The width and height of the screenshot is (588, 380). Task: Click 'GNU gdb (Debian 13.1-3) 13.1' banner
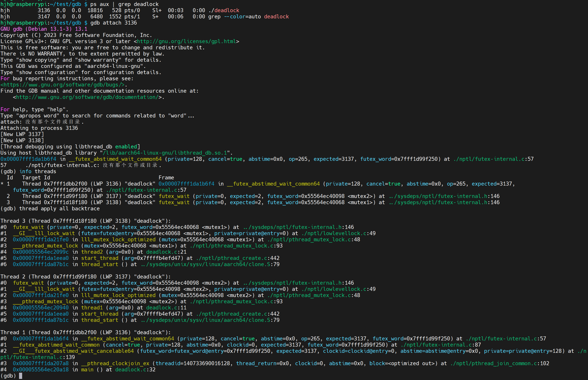[x=44, y=29]
